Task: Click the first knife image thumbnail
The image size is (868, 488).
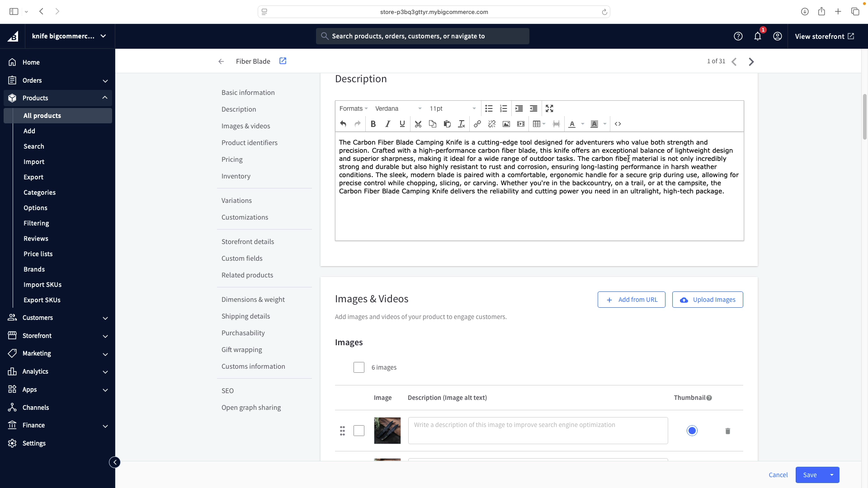Action: point(387,431)
